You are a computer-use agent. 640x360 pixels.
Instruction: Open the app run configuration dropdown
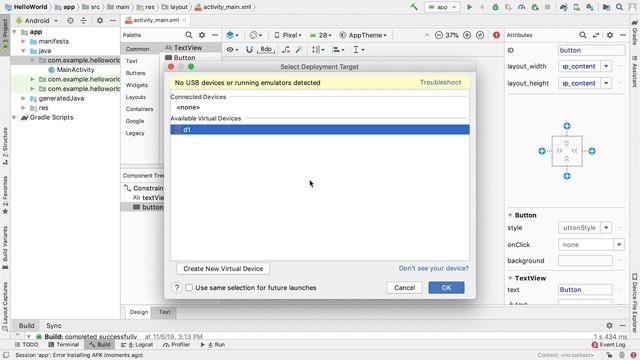click(x=442, y=7)
